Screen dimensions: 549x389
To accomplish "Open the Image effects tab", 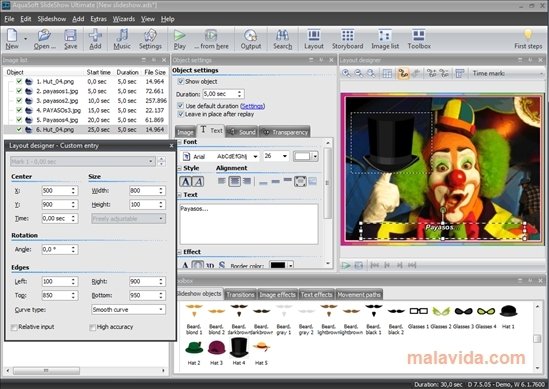I will [x=277, y=294].
